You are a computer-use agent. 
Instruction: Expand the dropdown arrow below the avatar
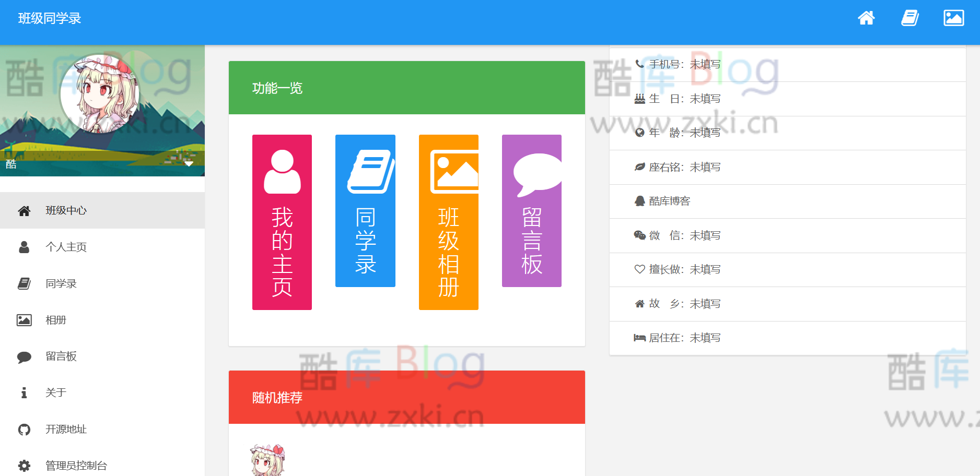click(189, 163)
